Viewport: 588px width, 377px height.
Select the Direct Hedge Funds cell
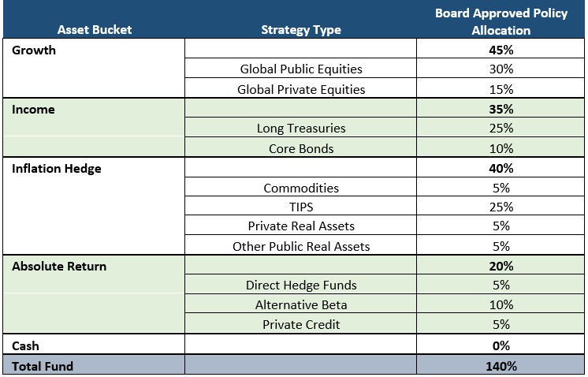(301, 285)
